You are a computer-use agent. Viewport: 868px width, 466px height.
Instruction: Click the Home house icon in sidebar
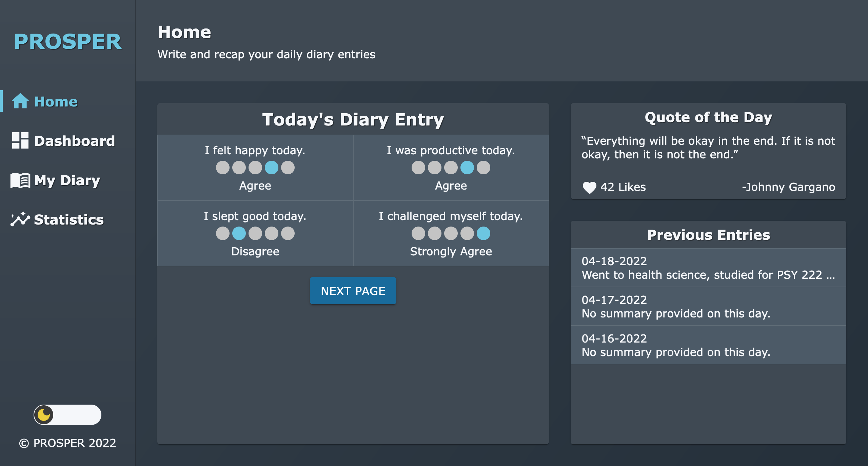(x=20, y=101)
